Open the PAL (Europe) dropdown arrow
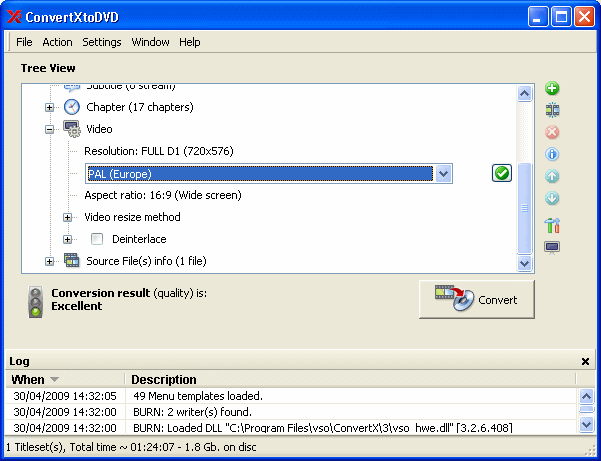601x461 pixels. pos(443,174)
